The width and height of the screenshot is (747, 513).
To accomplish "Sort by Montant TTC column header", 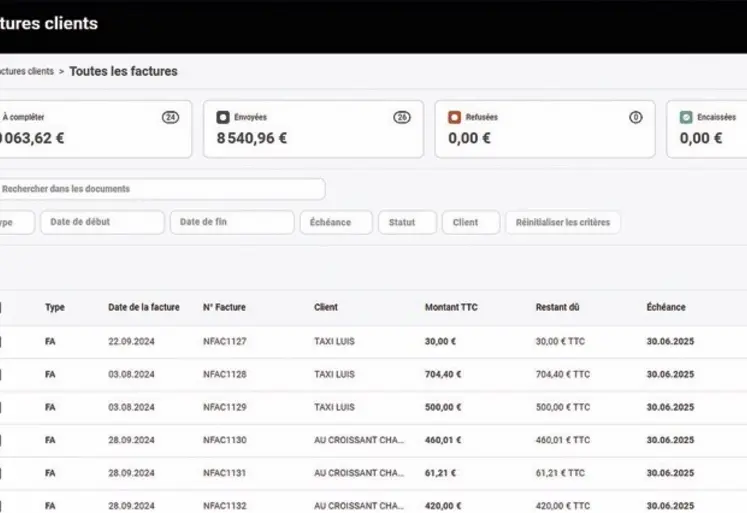I will (451, 308).
